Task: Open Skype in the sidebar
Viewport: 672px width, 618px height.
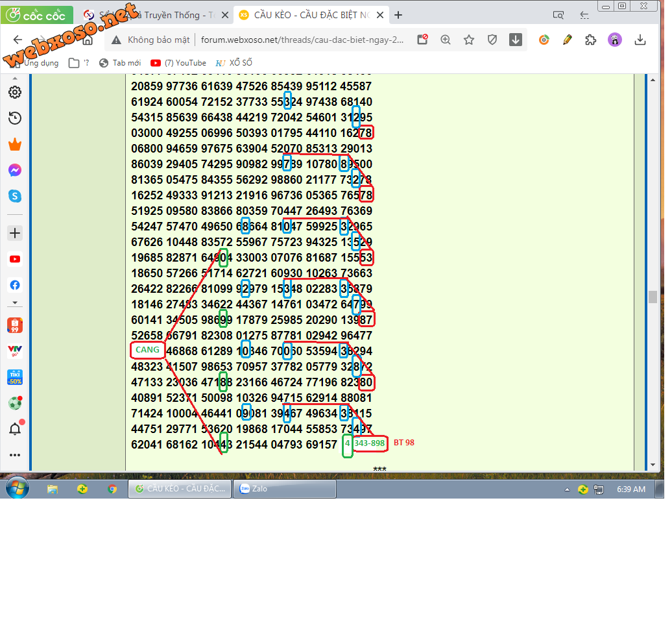Action: pos(14,196)
